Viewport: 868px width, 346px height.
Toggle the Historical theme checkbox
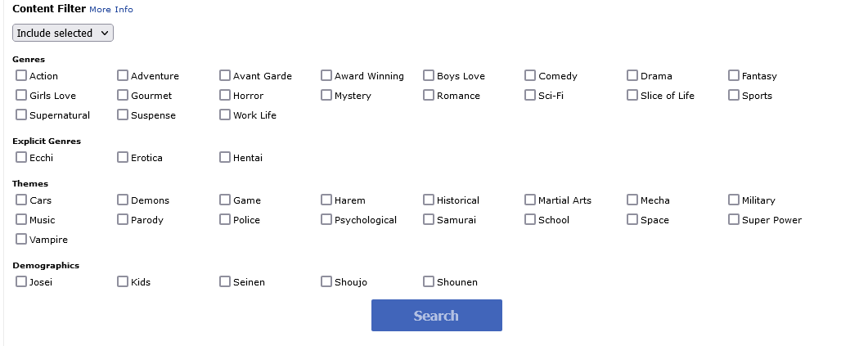[429, 200]
